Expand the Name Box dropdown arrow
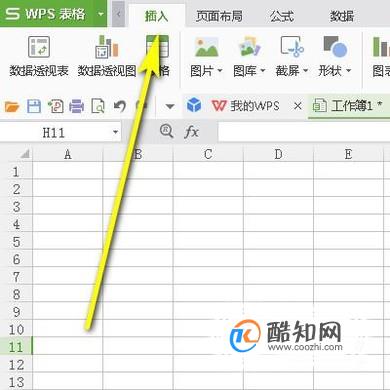 click(x=115, y=132)
